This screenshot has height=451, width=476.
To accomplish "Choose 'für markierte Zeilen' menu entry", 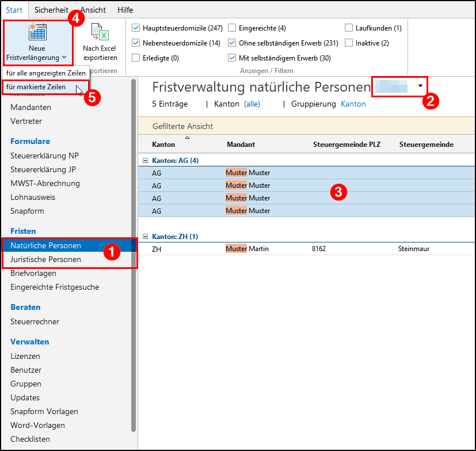I will pos(36,87).
